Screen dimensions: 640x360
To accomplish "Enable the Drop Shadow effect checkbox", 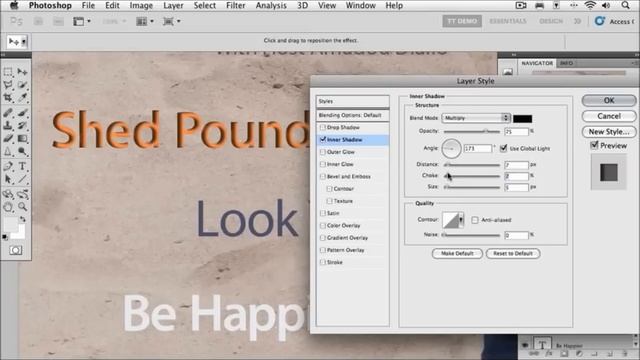I will point(322,127).
